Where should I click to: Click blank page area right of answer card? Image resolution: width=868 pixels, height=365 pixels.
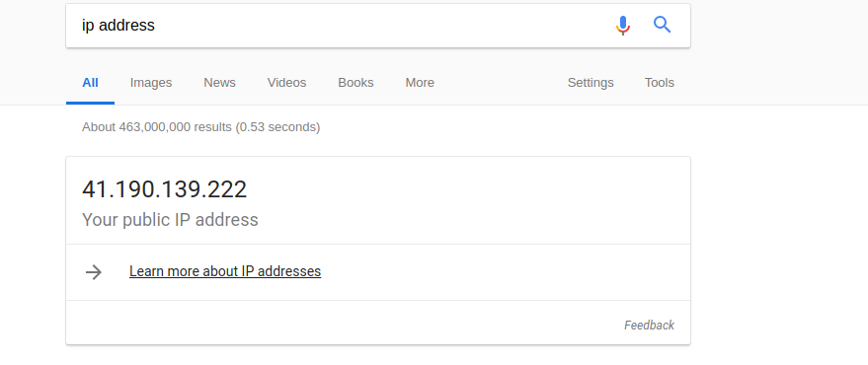(x=775, y=249)
